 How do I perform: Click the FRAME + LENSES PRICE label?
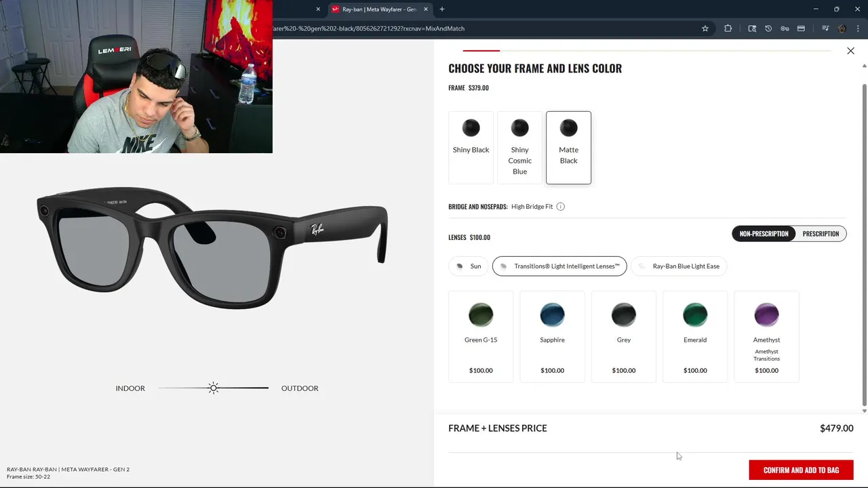(x=498, y=428)
